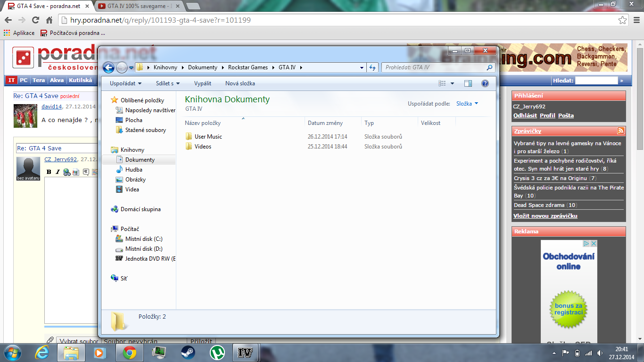Screen dimensions: 644x362
Task: Expand the view options dropdown arrow
Action: [x=453, y=83]
